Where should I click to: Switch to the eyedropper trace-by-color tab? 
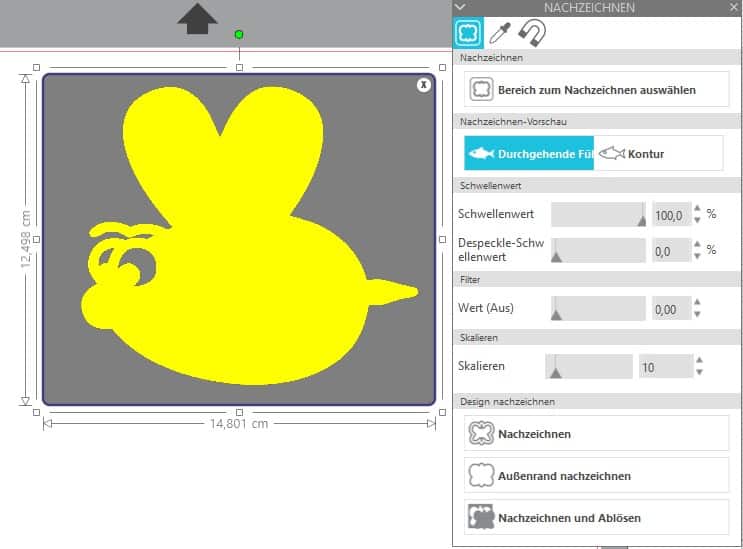[499, 33]
